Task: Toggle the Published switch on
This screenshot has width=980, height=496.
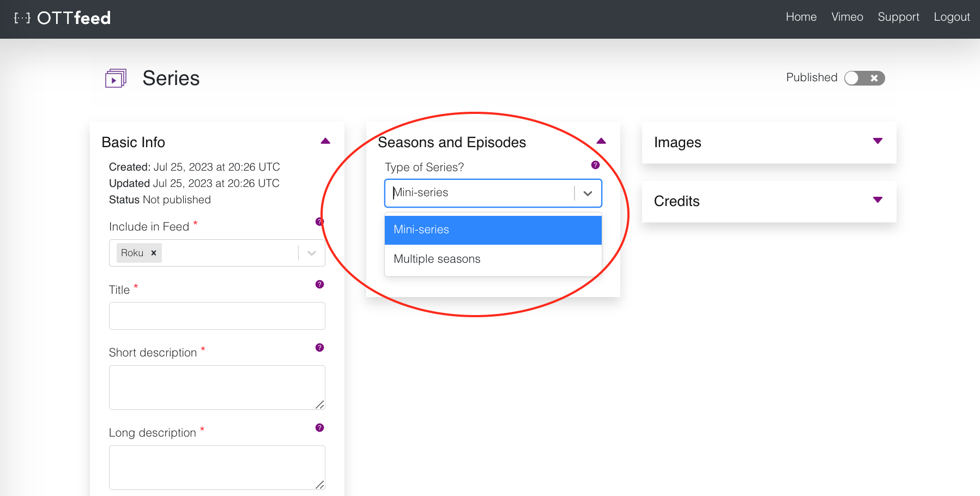Action: (864, 78)
